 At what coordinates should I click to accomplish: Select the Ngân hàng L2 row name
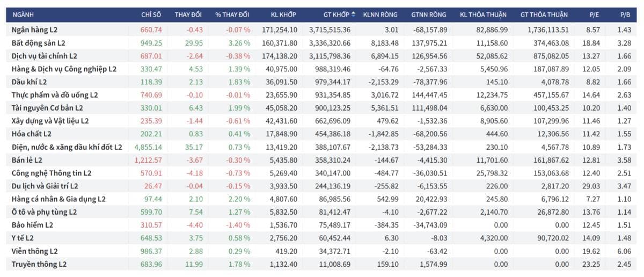[35, 30]
